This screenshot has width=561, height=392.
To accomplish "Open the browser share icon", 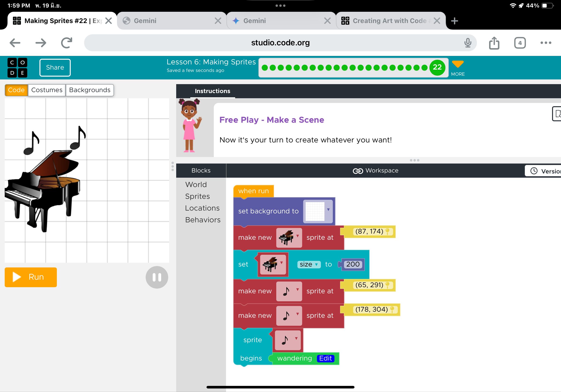I will pyautogui.click(x=494, y=43).
